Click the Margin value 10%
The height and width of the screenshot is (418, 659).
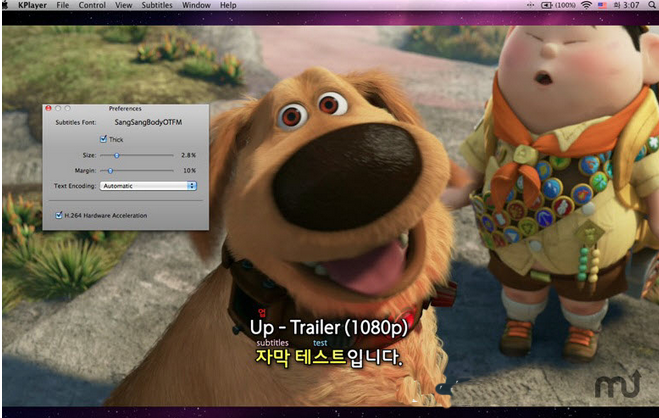[190, 171]
